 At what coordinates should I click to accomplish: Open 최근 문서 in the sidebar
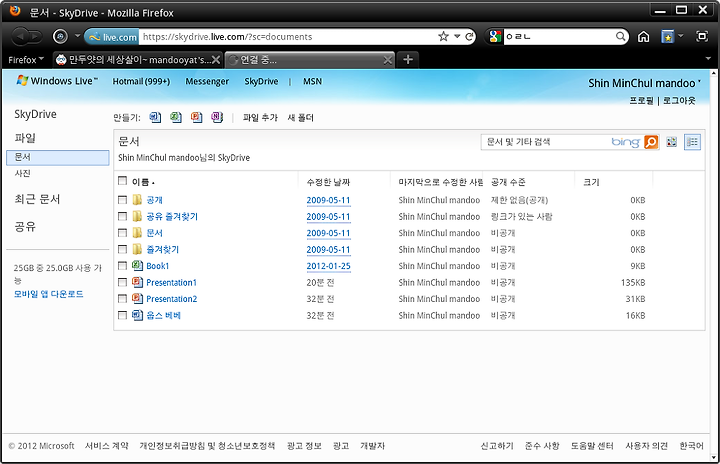pos(37,199)
